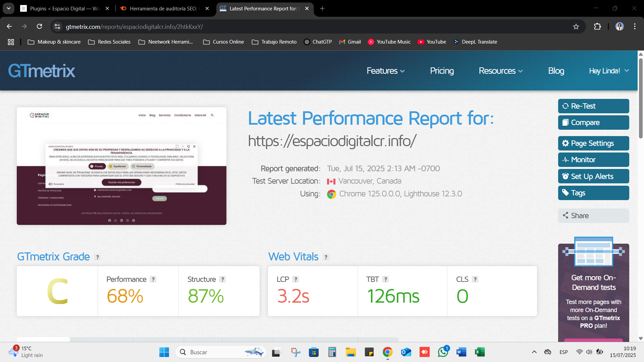Click the TBT help question mark

pyautogui.click(x=385, y=279)
